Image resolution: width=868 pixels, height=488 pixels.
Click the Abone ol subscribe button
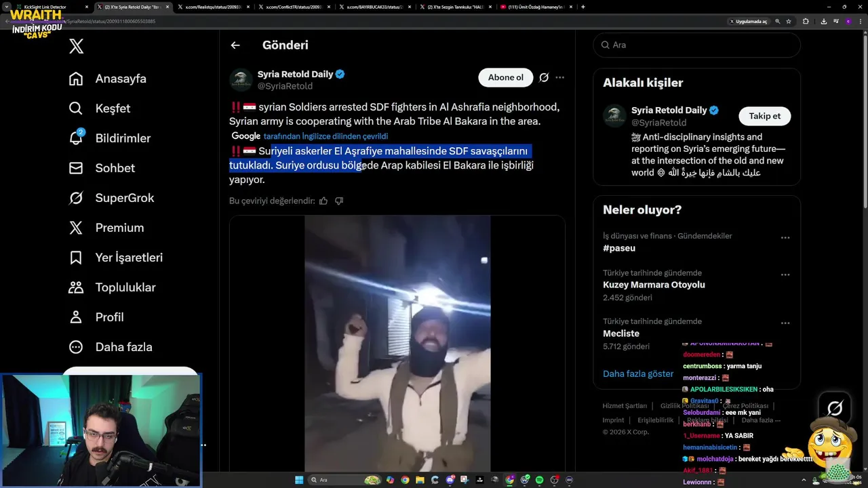point(506,77)
